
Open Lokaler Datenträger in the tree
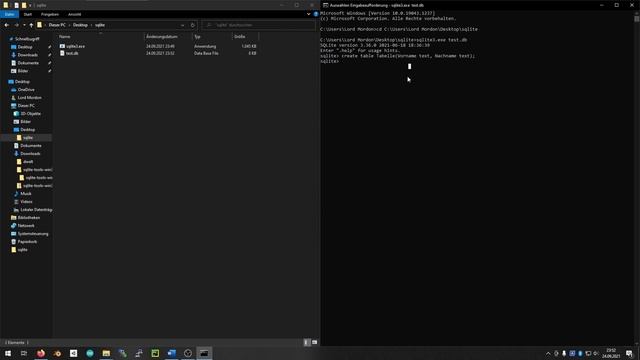[36, 209]
